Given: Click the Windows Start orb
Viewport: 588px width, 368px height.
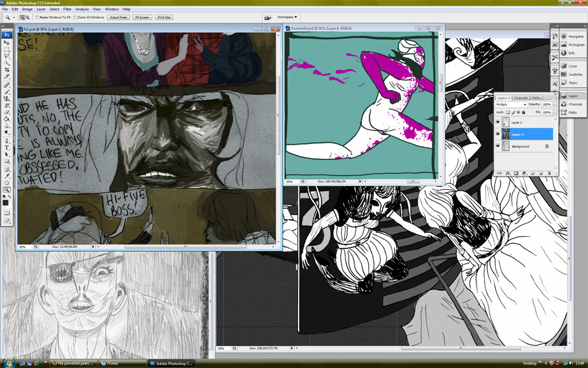Looking at the screenshot, I should pyautogui.click(x=8, y=363).
